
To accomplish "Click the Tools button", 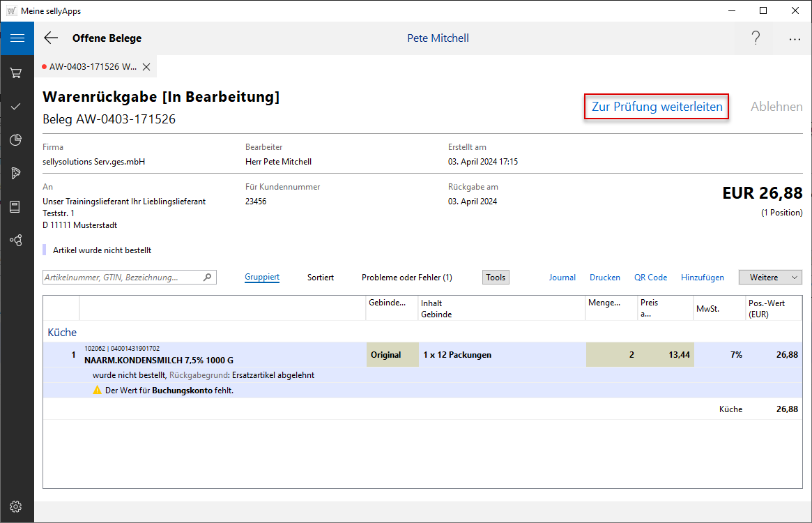I will pyautogui.click(x=496, y=278).
